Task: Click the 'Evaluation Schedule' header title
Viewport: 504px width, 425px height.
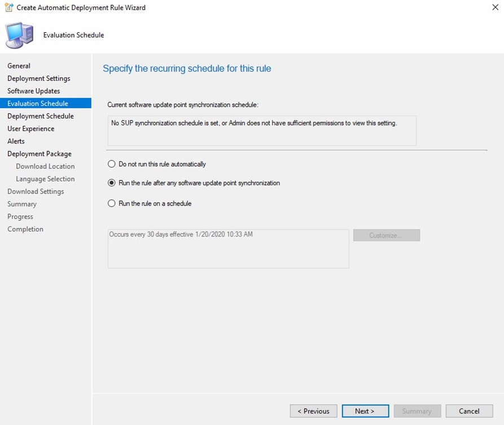Action: pos(73,35)
